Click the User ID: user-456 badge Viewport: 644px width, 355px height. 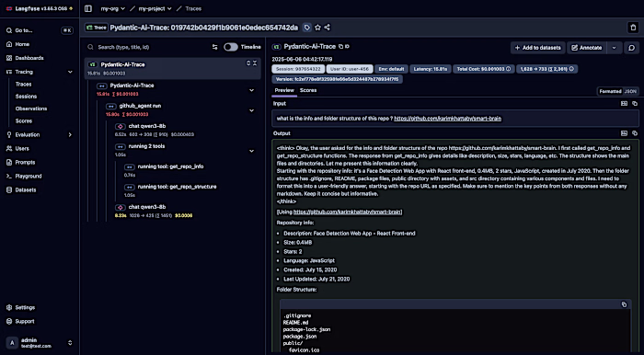(350, 69)
